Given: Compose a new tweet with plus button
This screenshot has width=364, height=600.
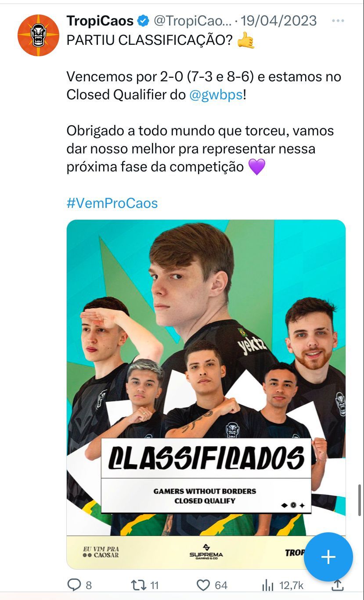Looking at the screenshot, I should pyautogui.click(x=328, y=557).
